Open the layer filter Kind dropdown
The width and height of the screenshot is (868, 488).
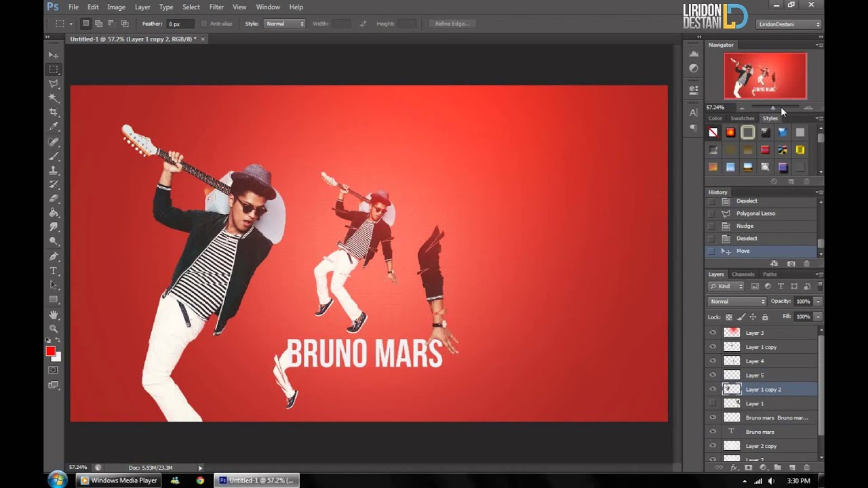tap(726, 287)
